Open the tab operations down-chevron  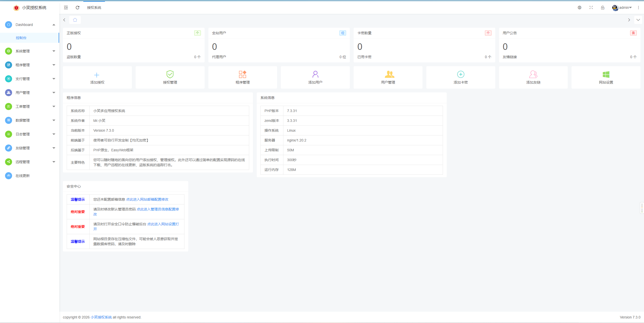[x=638, y=20]
